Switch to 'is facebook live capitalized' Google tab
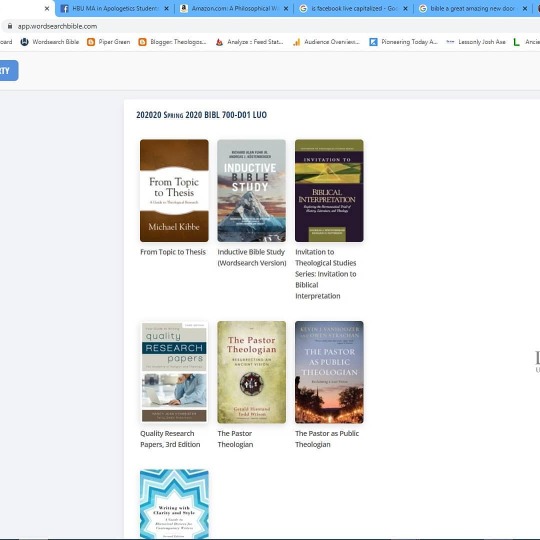The image size is (540, 540). click(x=354, y=8)
